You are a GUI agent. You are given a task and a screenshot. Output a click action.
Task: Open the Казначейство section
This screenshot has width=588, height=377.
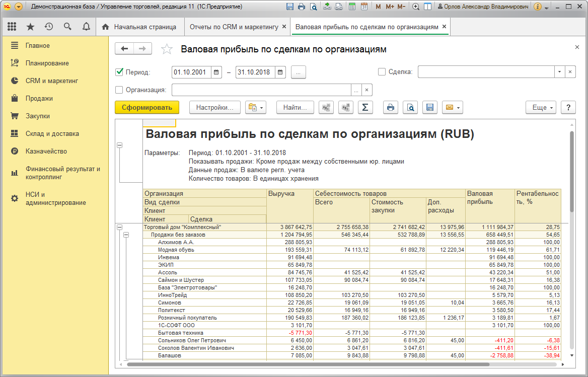point(46,152)
